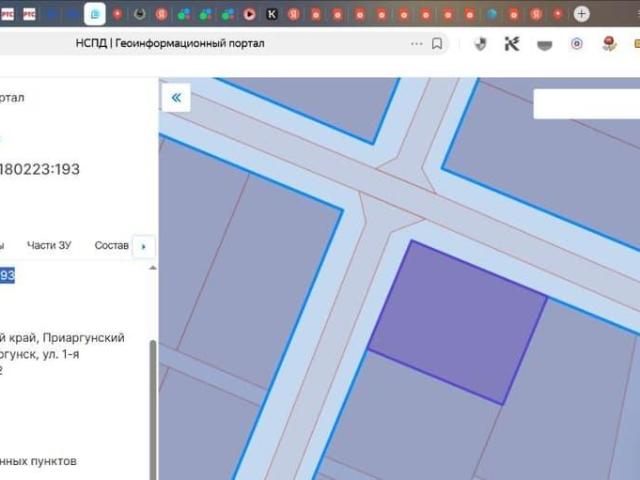Click the red flower extension icon
The width and height of the screenshot is (640, 480).
point(609,44)
